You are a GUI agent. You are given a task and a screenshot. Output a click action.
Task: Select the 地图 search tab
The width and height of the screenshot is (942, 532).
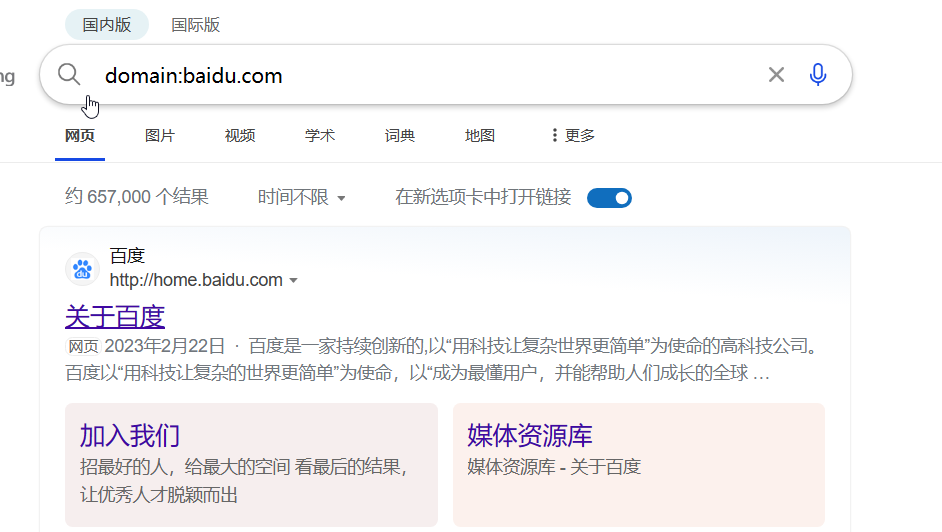click(479, 136)
